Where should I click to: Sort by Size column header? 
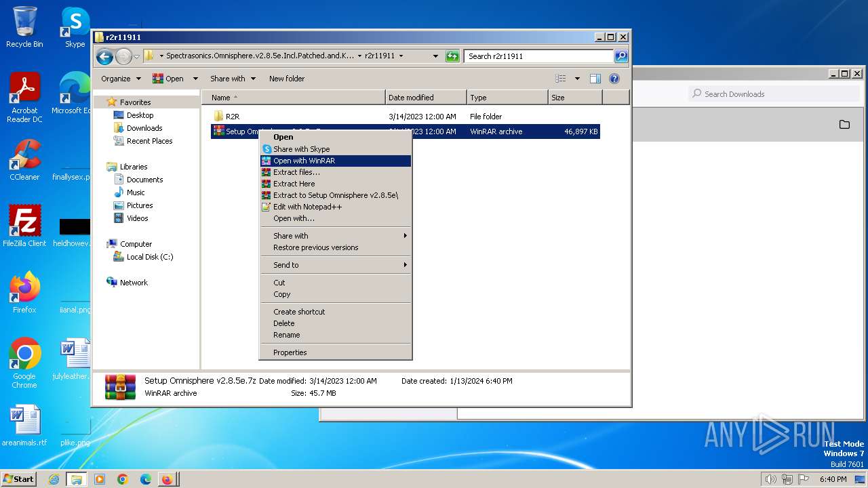coord(575,98)
